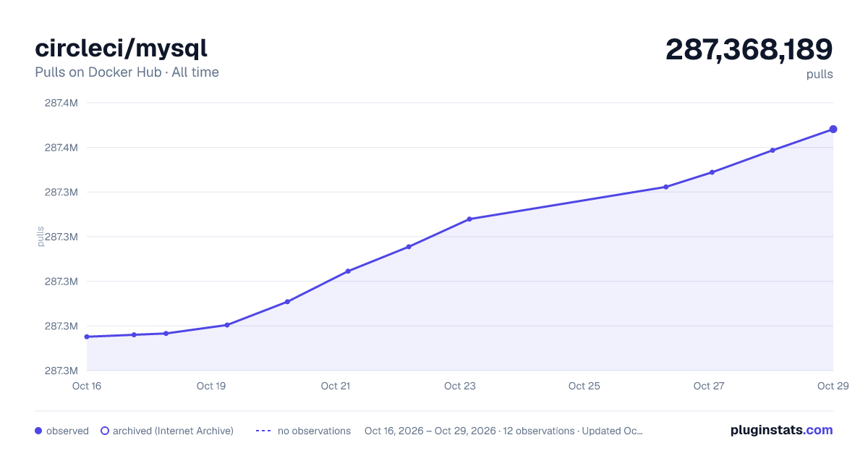Image resolution: width=868 pixels, height=456 pixels.
Task: Select the "observed" legend label
Action: 67,431
